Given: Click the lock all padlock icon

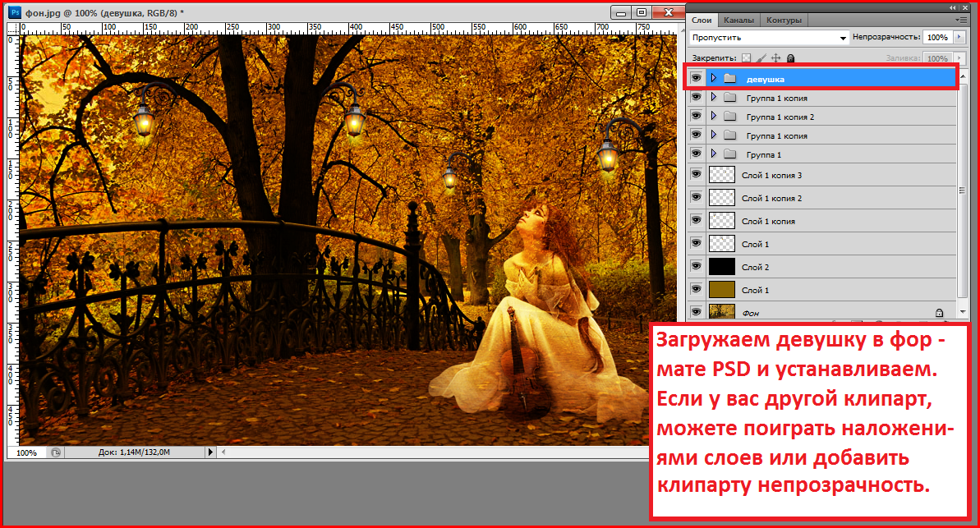Looking at the screenshot, I should tap(790, 58).
